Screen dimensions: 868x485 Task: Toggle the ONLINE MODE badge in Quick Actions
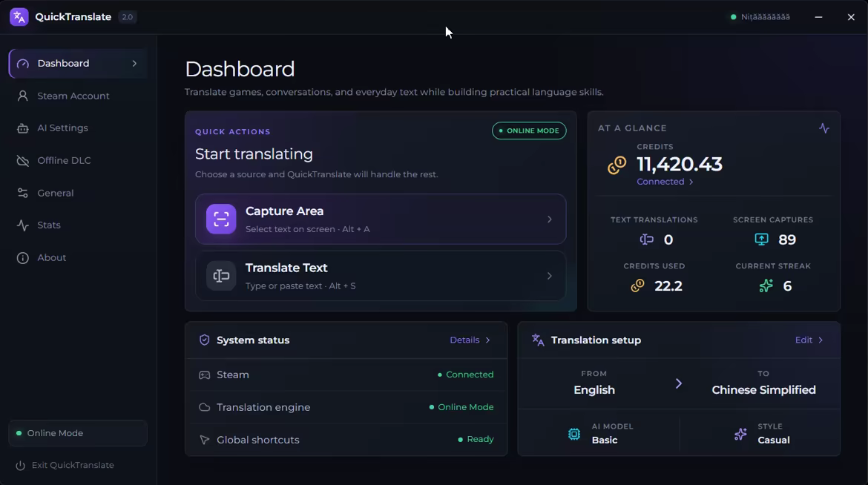tap(529, 131)
